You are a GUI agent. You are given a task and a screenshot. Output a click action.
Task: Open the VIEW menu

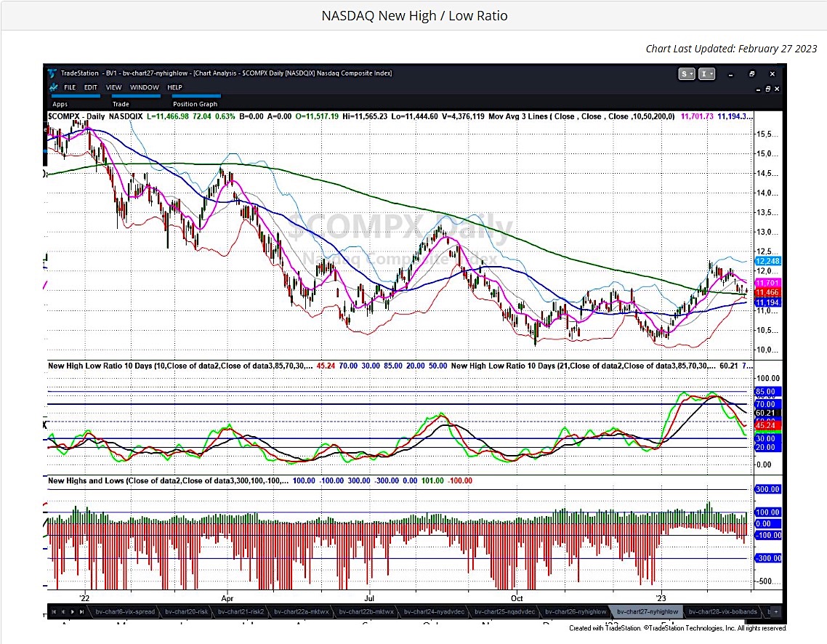pos(113,87)
